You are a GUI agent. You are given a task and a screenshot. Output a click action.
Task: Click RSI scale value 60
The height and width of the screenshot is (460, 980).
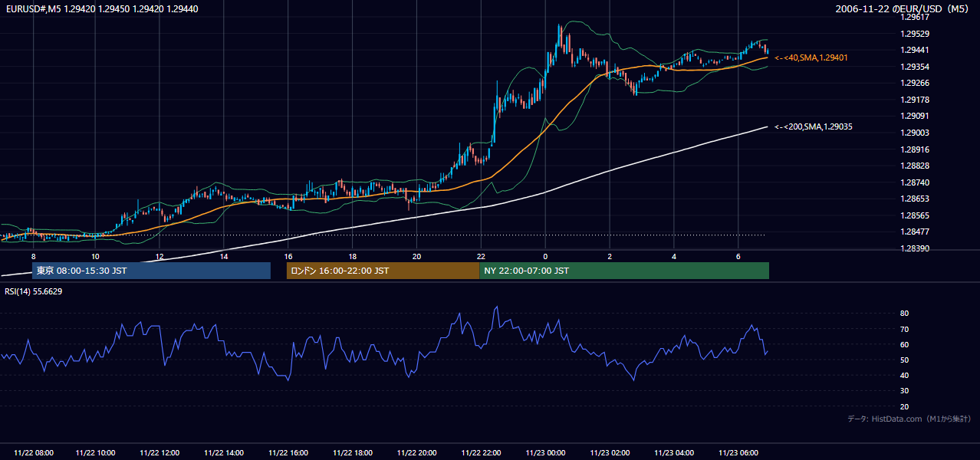pos(904,344)
